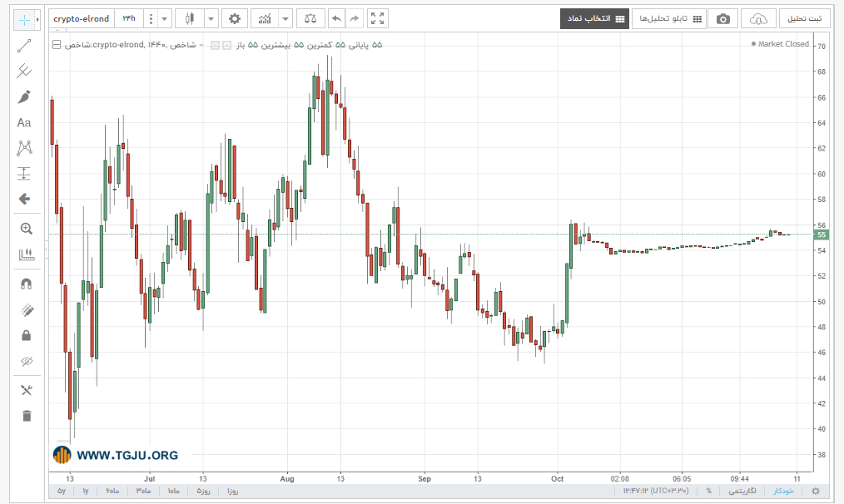Select the ۶ماه time range
Image resolution: width=844 pixels, height=504 pixels.
112,491
